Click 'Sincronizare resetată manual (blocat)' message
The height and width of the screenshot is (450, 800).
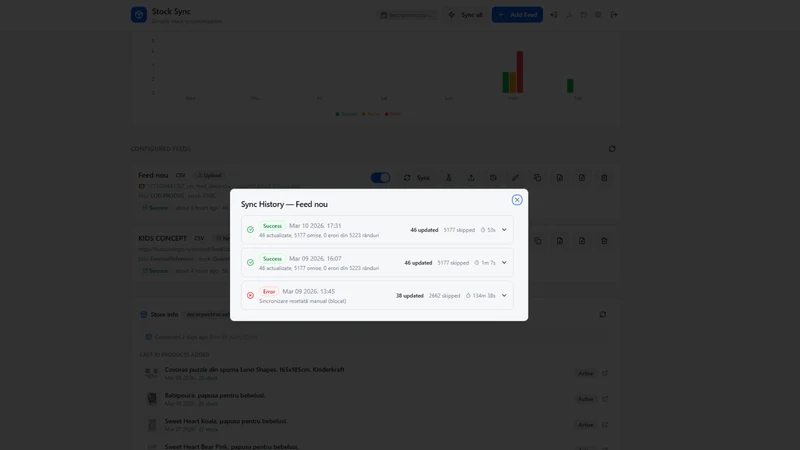click(x=303, y=301)
